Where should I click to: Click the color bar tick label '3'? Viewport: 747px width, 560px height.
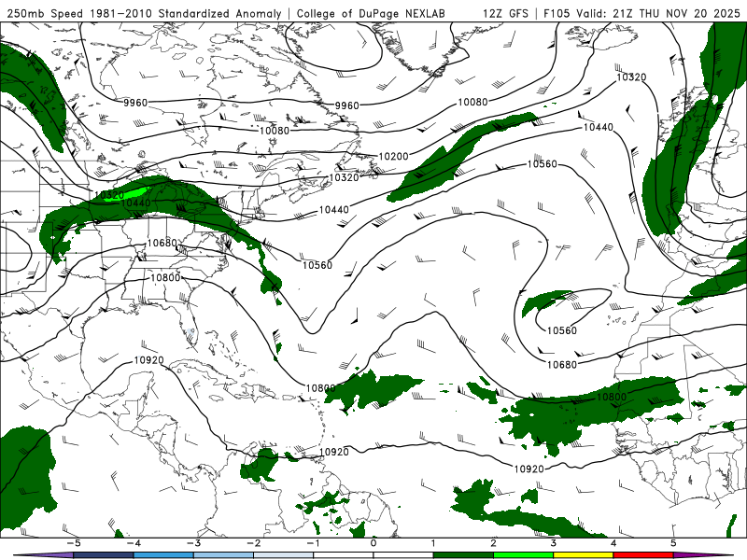point(554,543)
